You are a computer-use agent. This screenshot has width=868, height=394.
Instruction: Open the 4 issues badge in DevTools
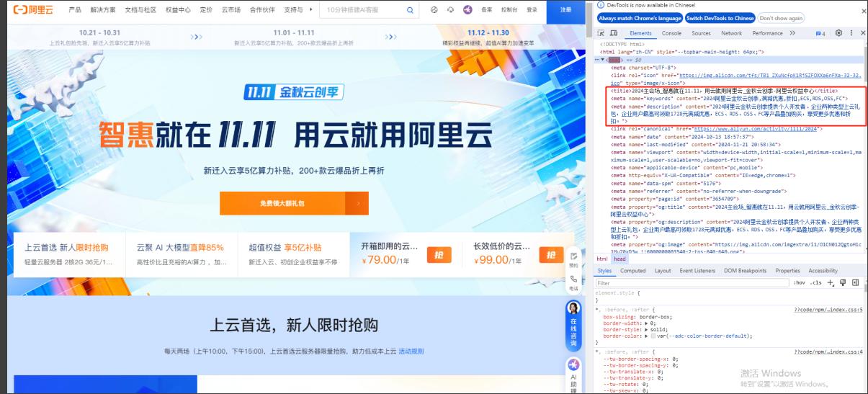click(x=820, y=33)
